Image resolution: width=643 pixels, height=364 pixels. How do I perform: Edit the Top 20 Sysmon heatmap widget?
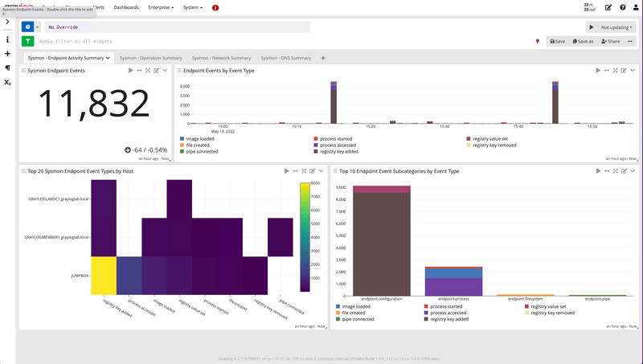[x=313, y=171]
